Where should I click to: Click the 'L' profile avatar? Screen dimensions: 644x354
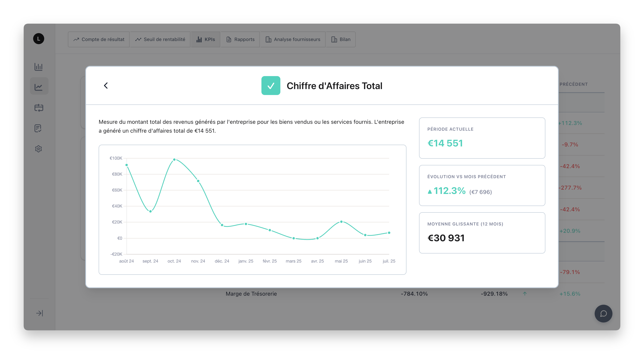(x=39, y=39)
